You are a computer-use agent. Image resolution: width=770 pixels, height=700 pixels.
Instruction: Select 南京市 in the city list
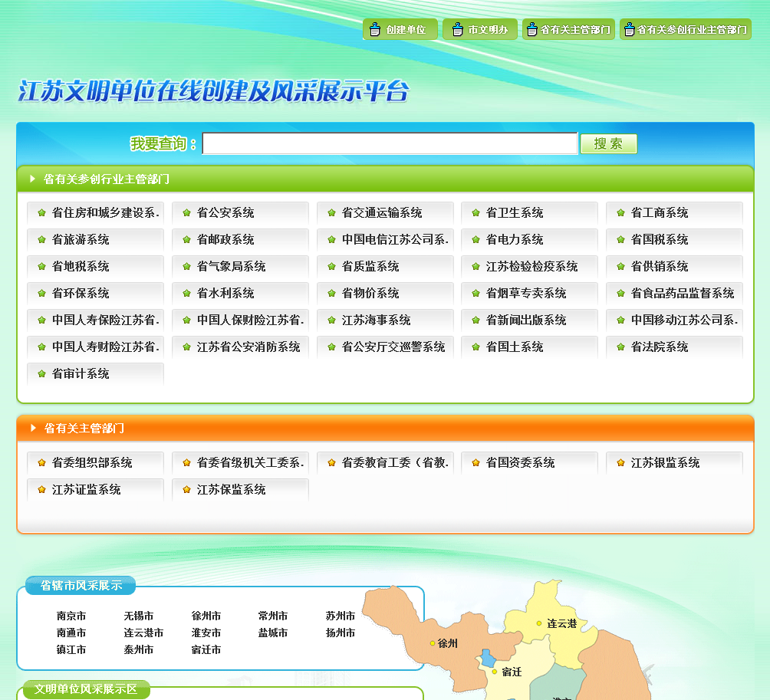[71, 616]
